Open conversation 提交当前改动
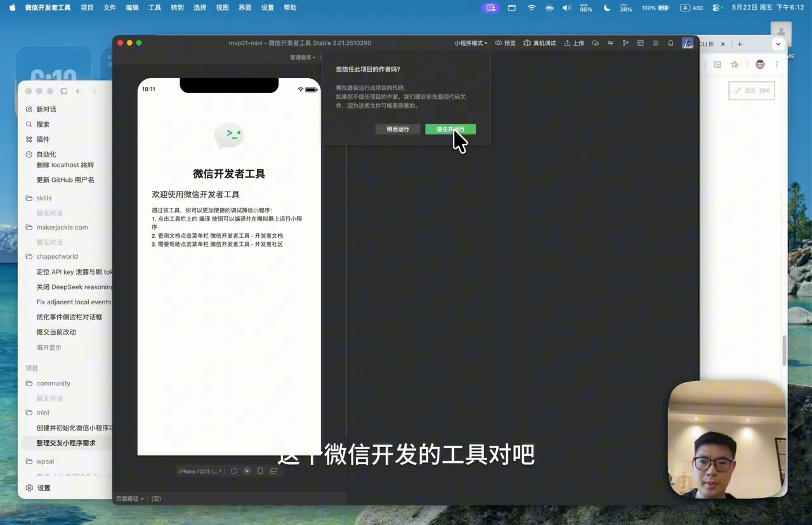Screen dimensions: 812x525 click(56, 332)
